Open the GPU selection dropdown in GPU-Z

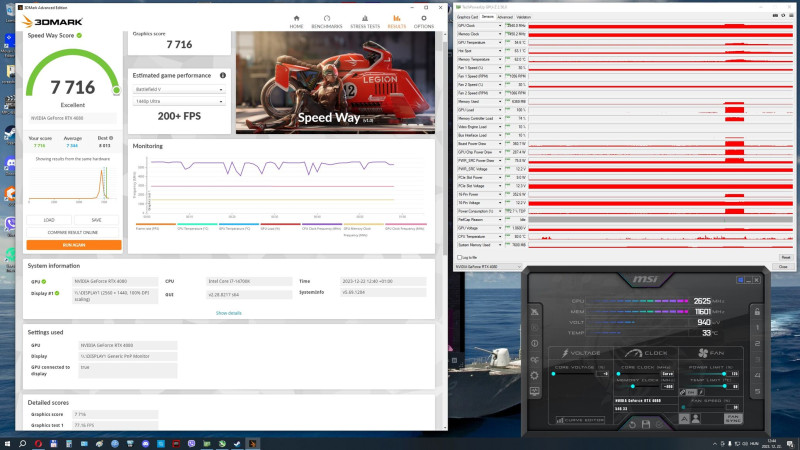pyautogui.click(x=488, y=266)
